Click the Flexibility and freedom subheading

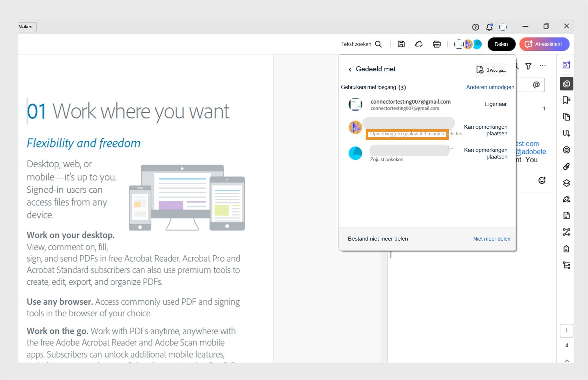[84, 143]
